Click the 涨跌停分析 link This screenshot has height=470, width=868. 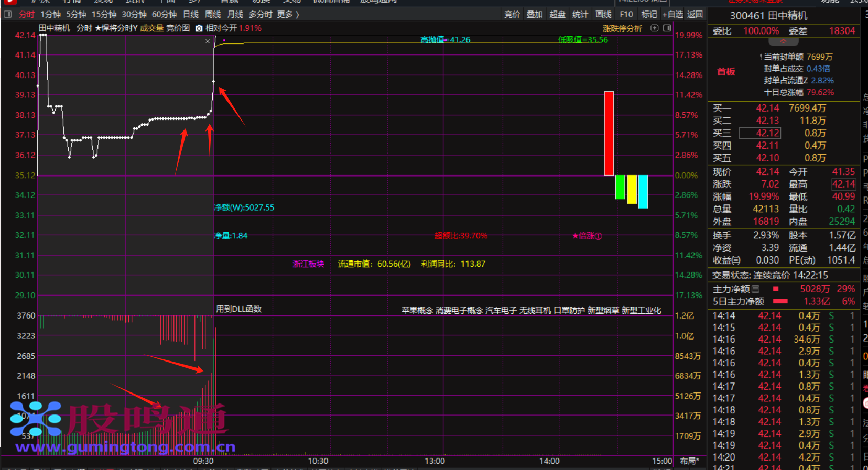622,29
